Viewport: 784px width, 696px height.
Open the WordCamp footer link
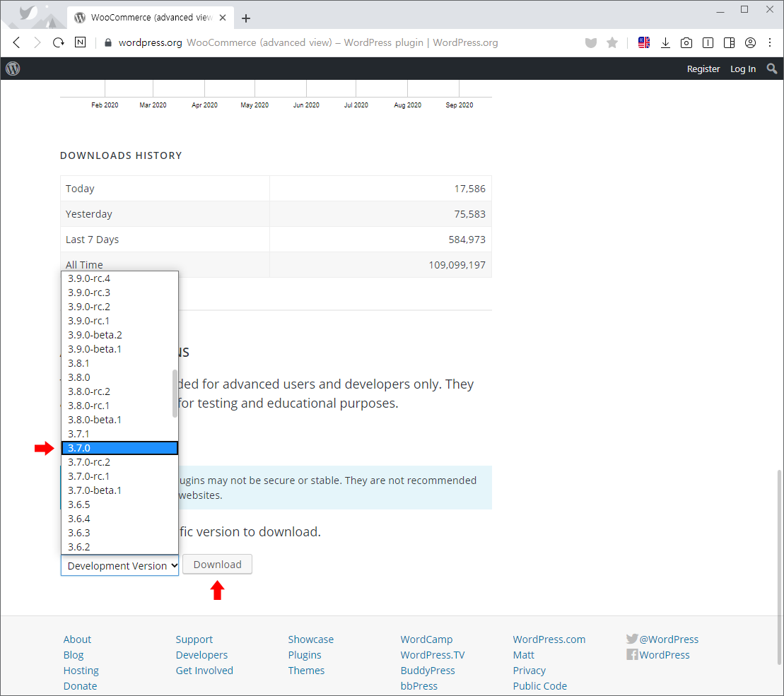(x=426, y=639)
